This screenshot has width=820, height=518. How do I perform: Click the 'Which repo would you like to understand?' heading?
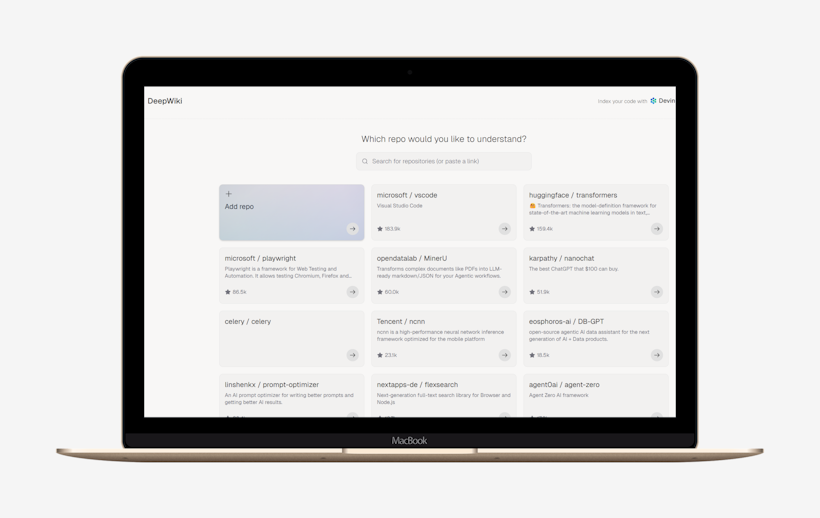[x=443, y=139]
